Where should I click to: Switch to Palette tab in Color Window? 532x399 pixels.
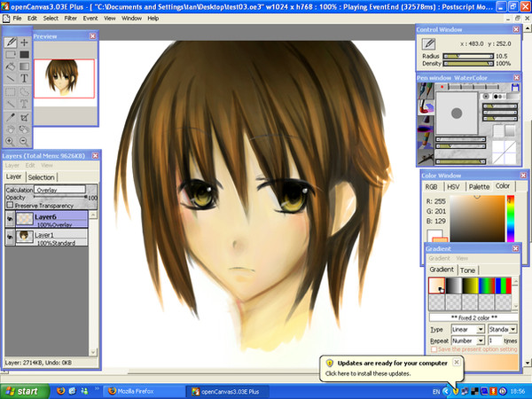click(x=479, y=187)
